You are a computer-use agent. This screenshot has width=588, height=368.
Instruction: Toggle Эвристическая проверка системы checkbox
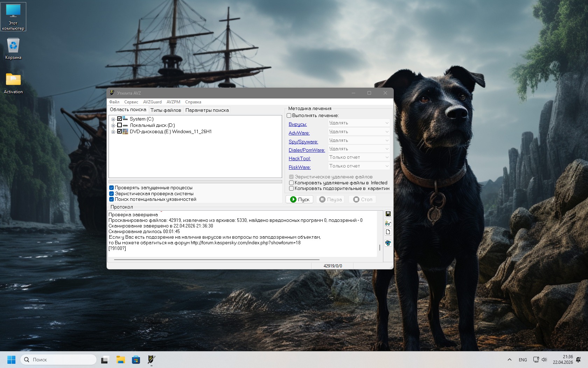111,193
